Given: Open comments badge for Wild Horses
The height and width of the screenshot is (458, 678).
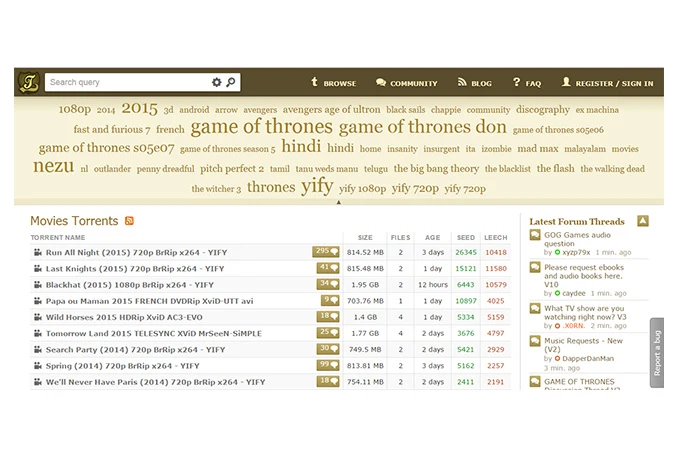Looking at the screenshot, I should 328,317.
